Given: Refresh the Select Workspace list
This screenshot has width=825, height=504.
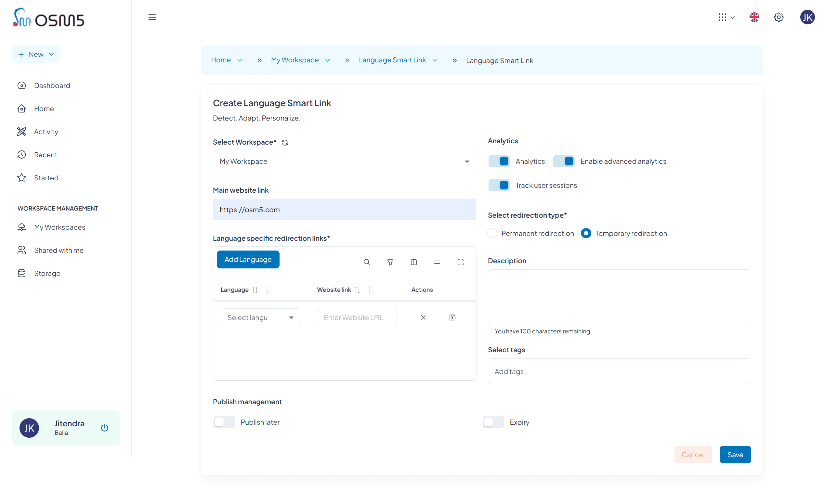Looking at the screenshot, I should click(285, 143).
